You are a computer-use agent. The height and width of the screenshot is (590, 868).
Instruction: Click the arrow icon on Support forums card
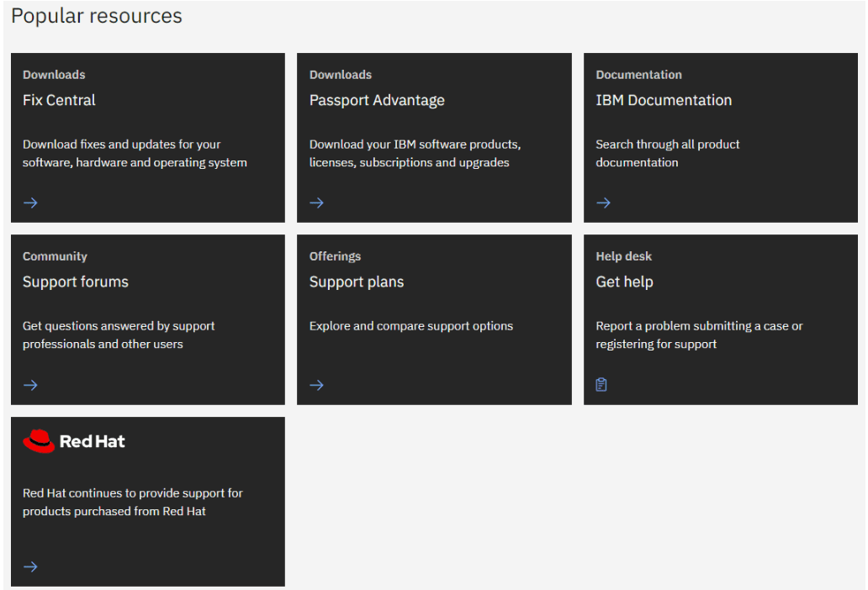click(x=30, y=385)
